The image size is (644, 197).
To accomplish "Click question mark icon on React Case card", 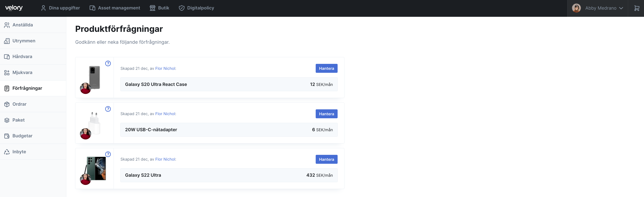I will click(108, 63).
